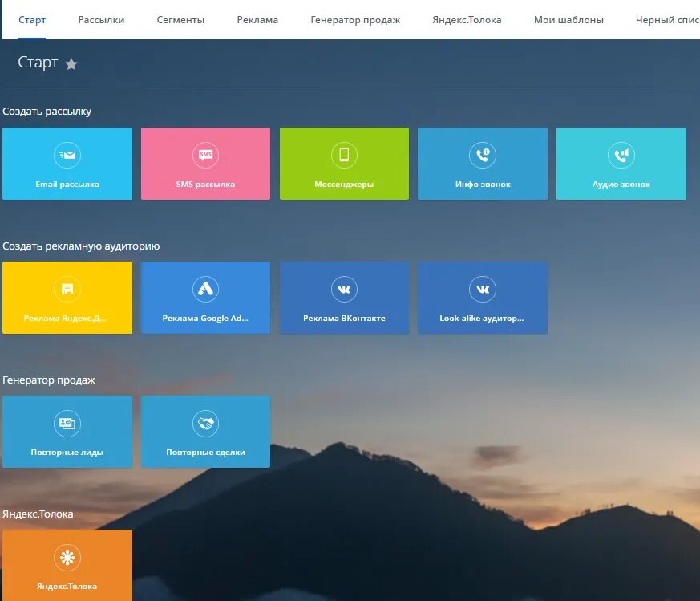This screenshot has height=601, width=700.
Task: Open orange Яндекс.Толока tile label
Action: click(67, 587)
